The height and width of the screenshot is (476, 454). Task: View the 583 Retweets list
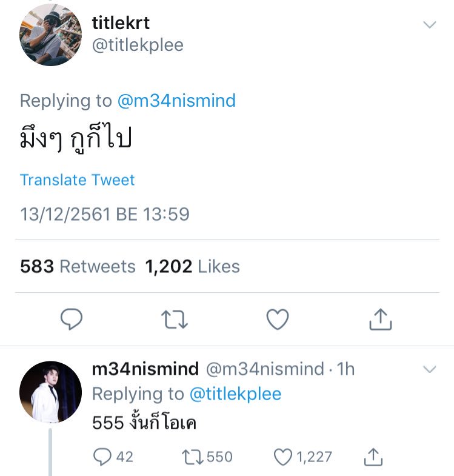(x=78, y=266)
